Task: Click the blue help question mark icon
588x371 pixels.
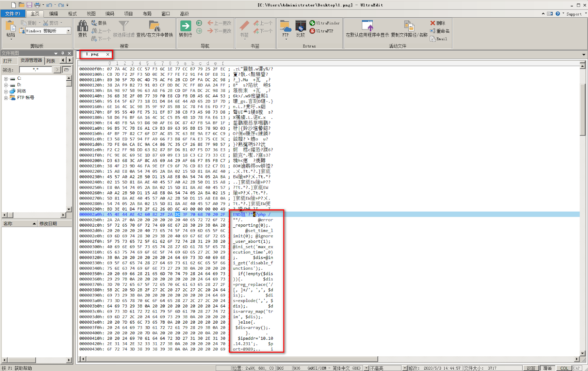Action: [x=558, y=14]
